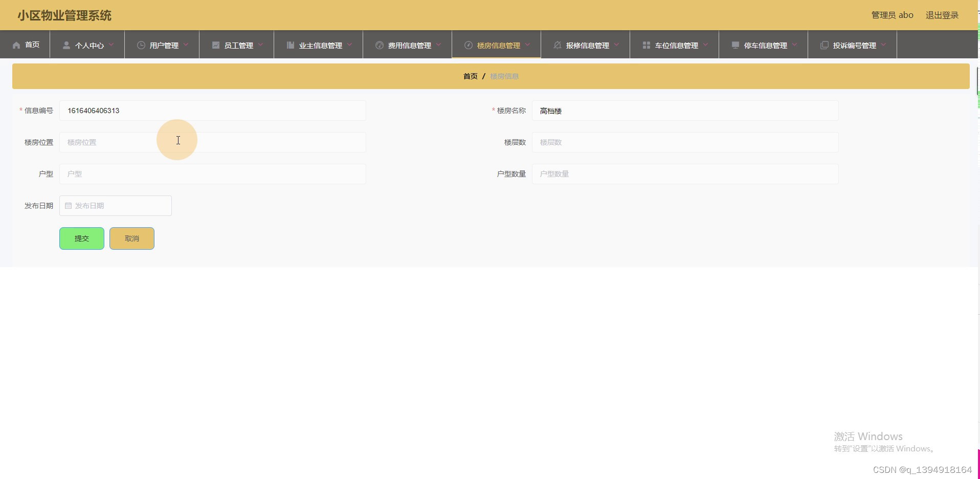Expand the 费用信息管理 dropdown arrow
The height and width of the screenshot is (479, 980).
(438, 45)
